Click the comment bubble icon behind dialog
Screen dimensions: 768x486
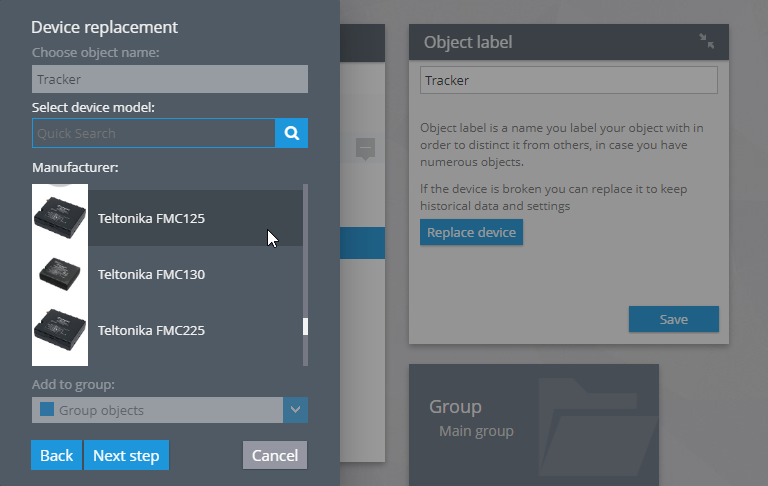tap(365, 148)
